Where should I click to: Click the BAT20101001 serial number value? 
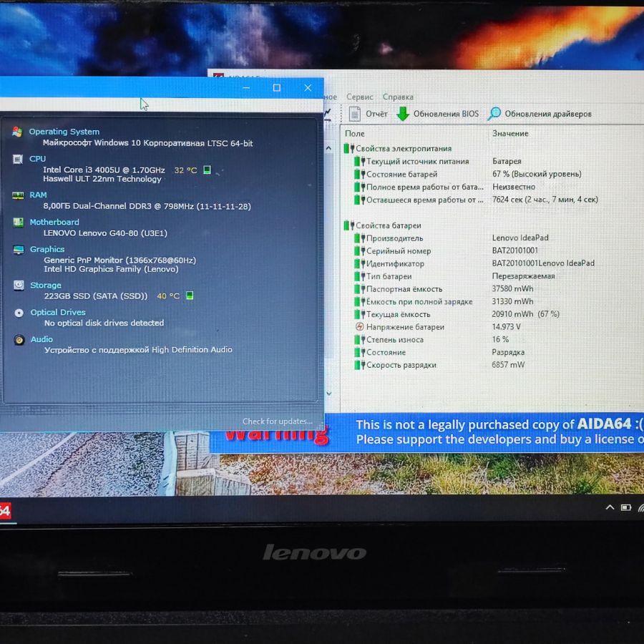[x=515, y=251]
